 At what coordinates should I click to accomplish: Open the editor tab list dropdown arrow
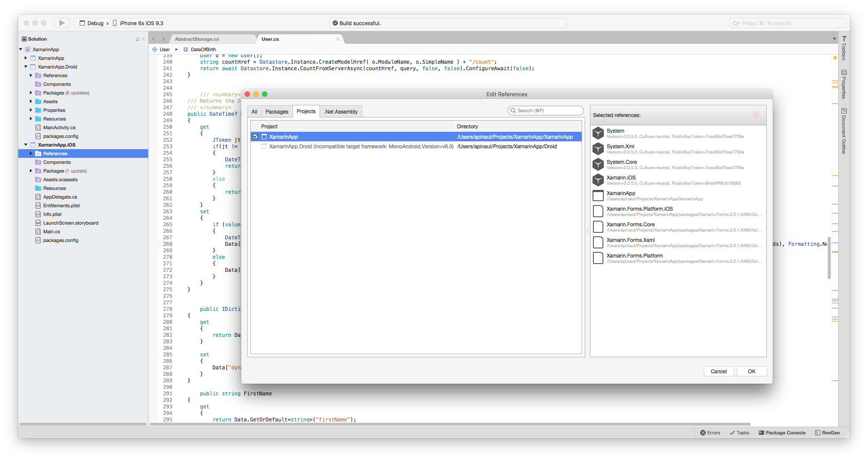(834, 39)
